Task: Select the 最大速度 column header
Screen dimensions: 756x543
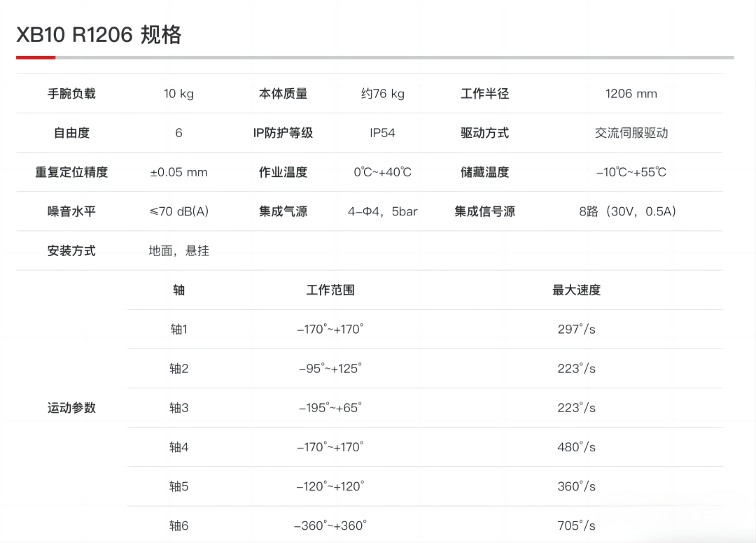Action: [x=576, y=290]
